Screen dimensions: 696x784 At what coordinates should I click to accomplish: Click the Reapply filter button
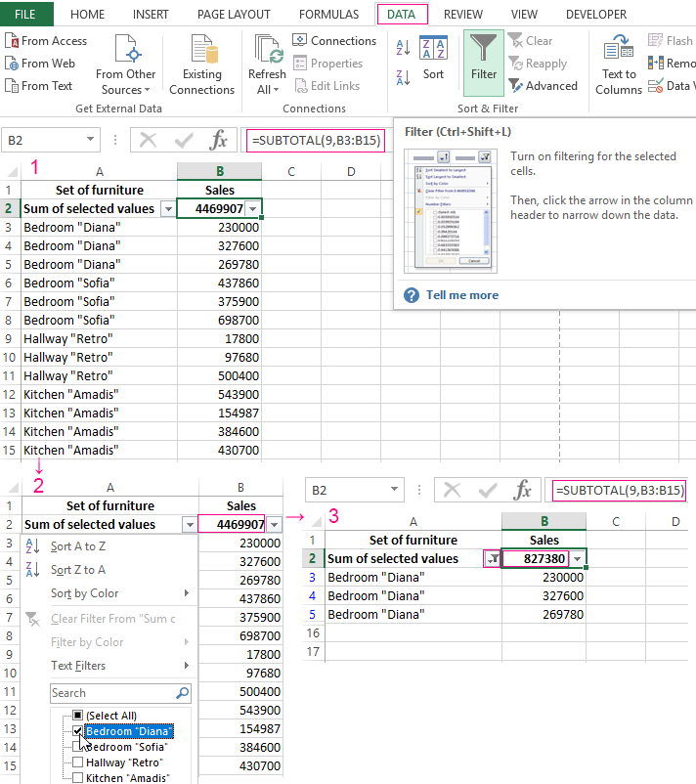538,64
